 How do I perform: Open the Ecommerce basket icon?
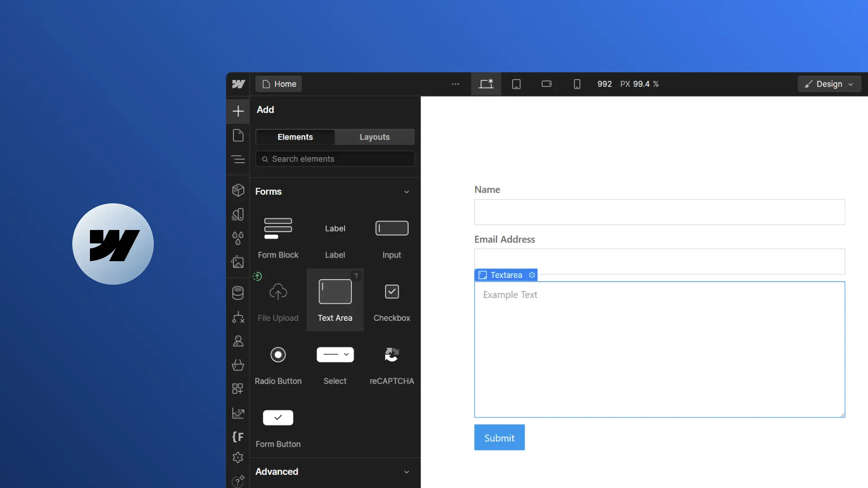click(238, 365)
